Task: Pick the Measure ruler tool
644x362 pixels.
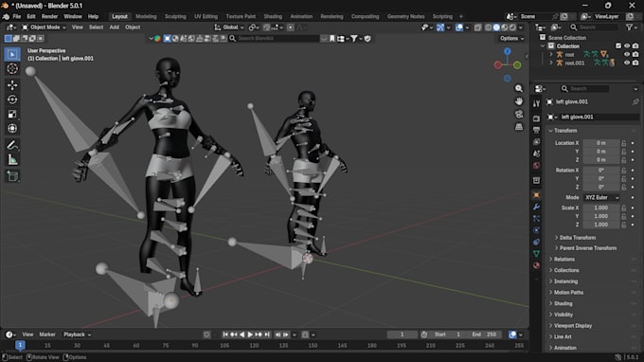Action: click(12, 159)
